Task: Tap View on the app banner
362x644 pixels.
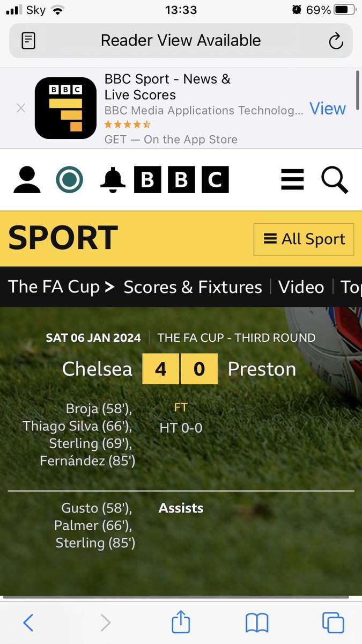Action: [x=328, y=108]
